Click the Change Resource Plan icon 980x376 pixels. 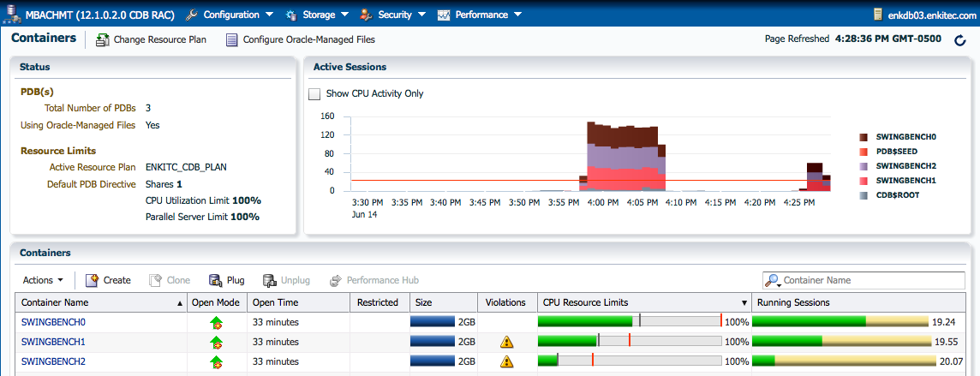coord(102,39)
